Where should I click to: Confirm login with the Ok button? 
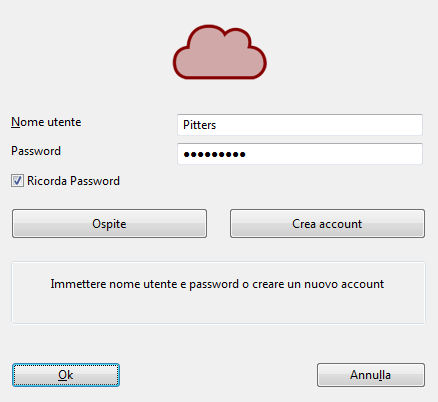tap(66, 375)
